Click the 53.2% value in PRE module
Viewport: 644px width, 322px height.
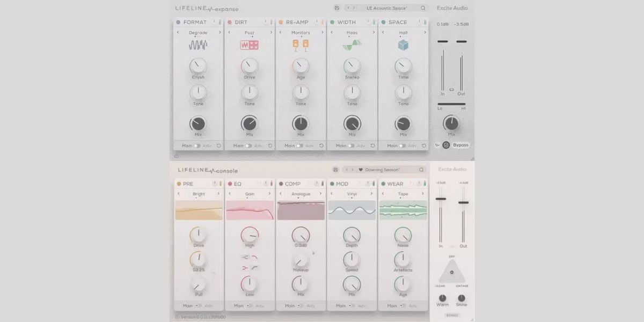pos(199,271)
